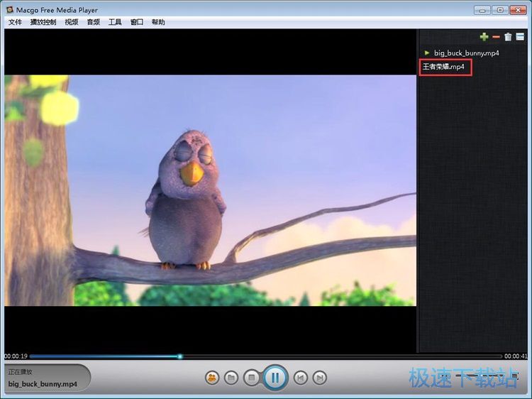Click the share/social icon in control bar
Screen dimensions: 532x399
coord(212,378)
